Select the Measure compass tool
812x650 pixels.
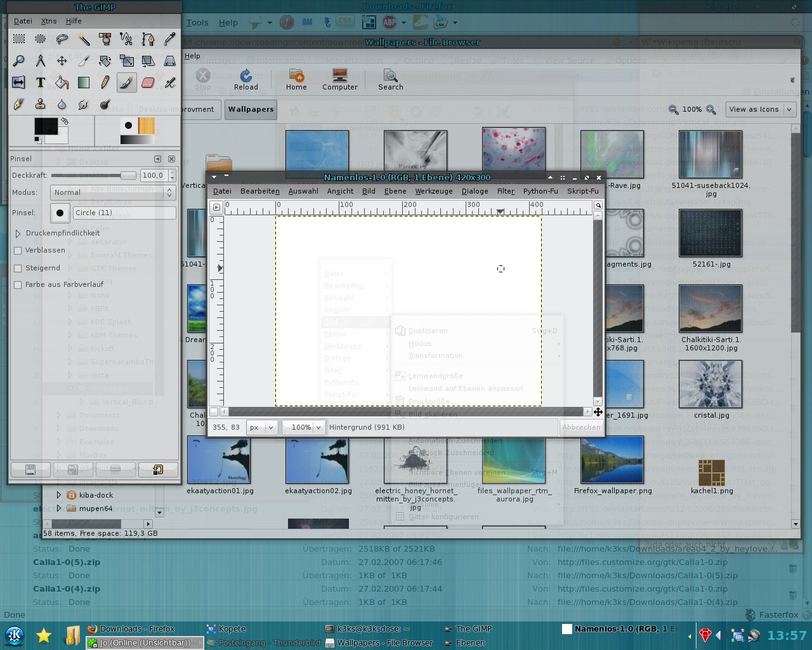(41, 61)
